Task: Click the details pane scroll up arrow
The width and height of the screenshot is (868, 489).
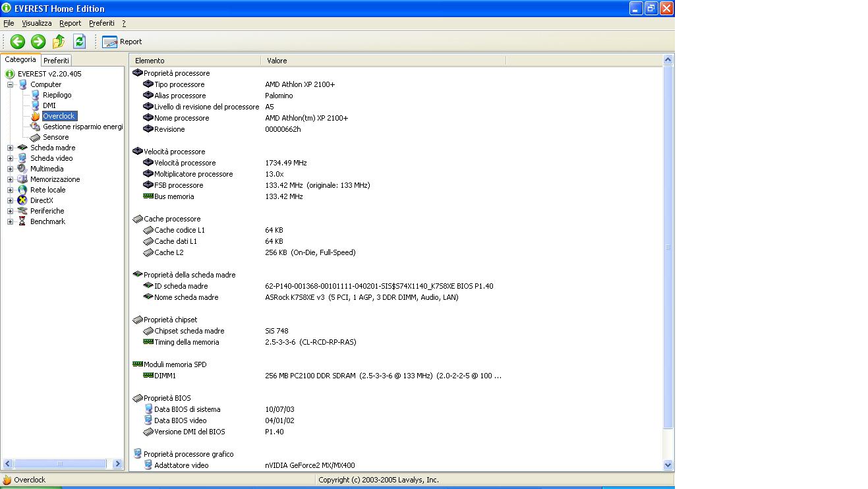Action: pos(668,60)
